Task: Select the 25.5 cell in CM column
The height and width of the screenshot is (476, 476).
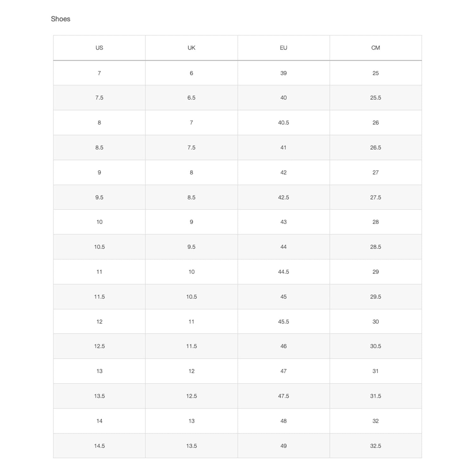Action: (375, 98)
